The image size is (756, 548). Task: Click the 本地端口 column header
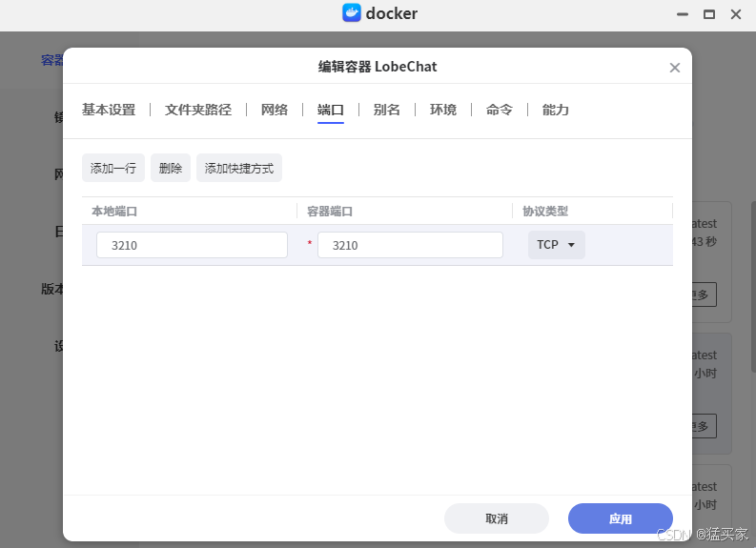[x=114, y=212]
